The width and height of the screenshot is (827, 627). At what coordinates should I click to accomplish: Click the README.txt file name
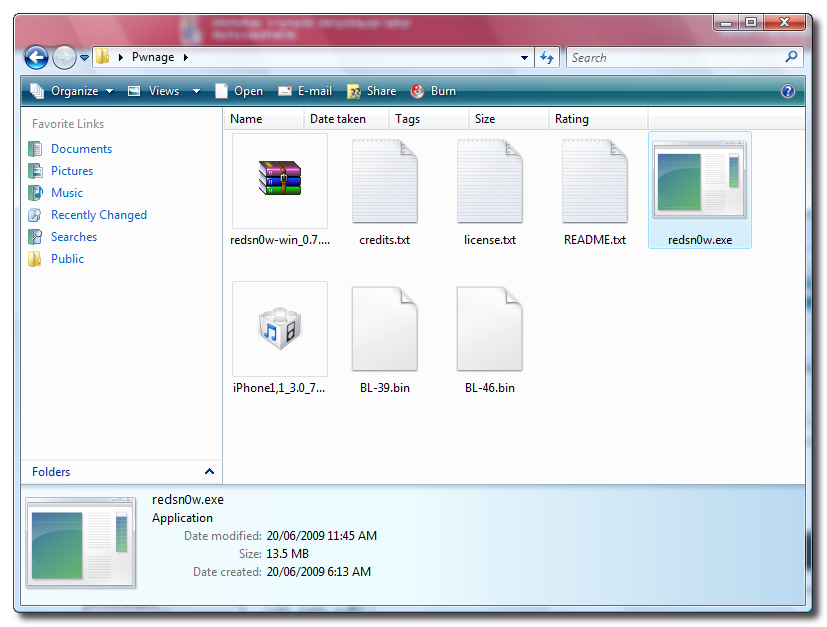(594, 240)
